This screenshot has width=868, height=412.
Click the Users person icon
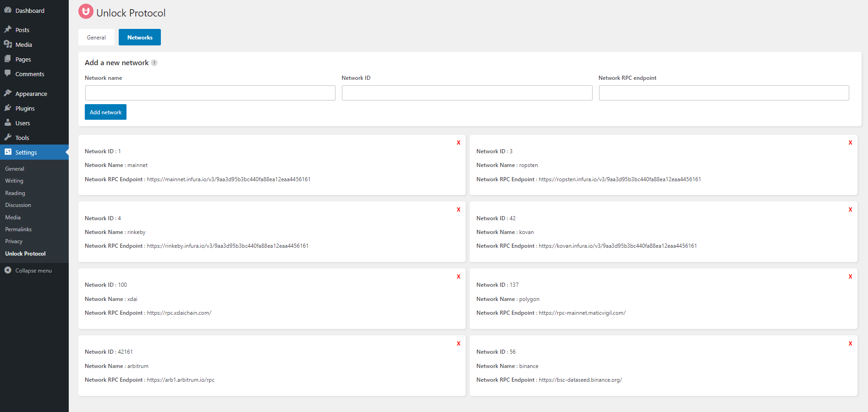8,122
